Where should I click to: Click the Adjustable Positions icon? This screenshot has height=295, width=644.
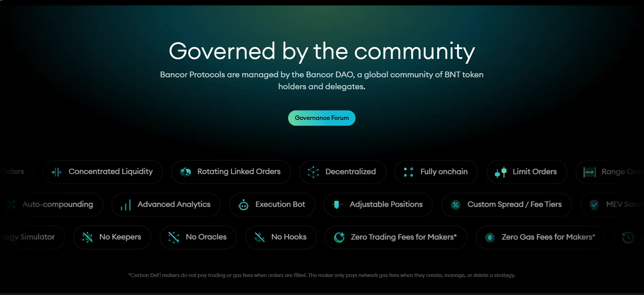337,205
